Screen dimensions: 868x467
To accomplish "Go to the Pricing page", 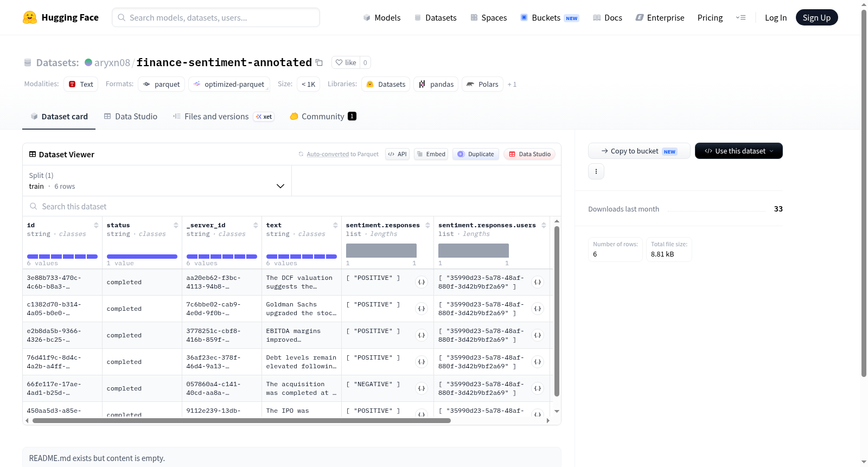I will pos(710,17).
